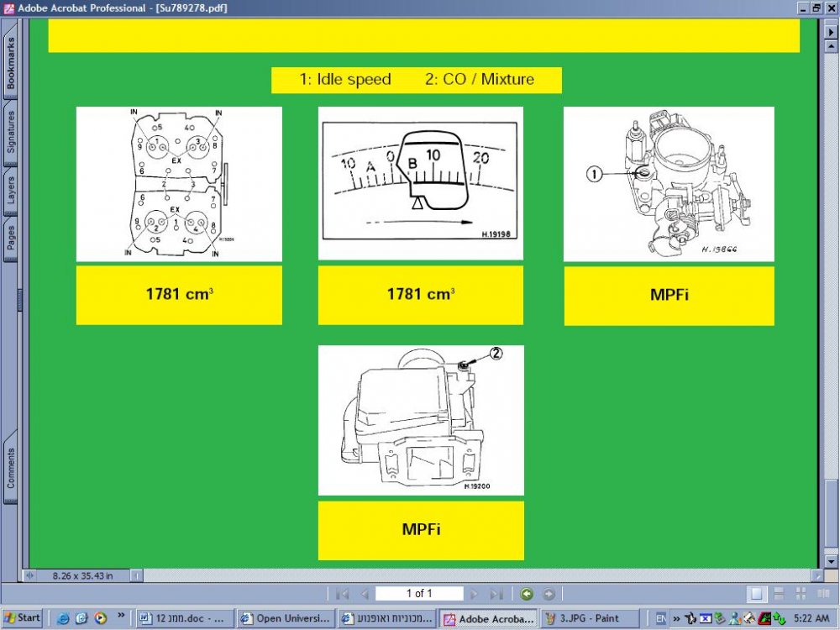Open the Signatures side tab
Viewport: 840px width, 630px height.
[x=10, y=132]
